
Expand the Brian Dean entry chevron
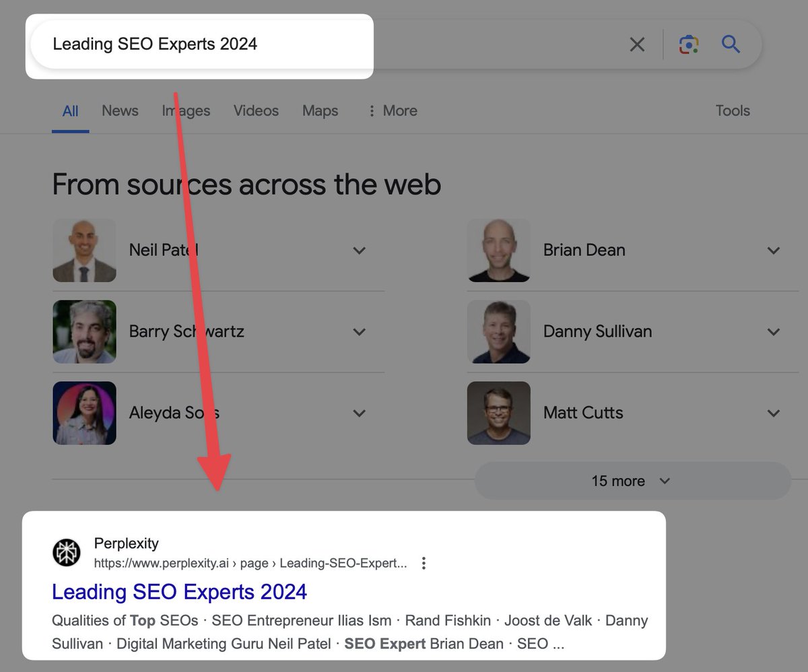(x=774, y=250)
